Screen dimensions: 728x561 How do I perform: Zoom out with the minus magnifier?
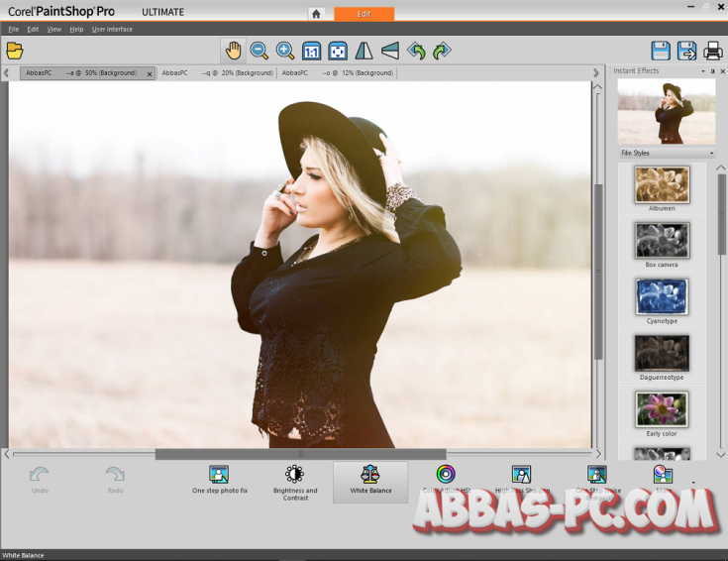tap(259, 51)
